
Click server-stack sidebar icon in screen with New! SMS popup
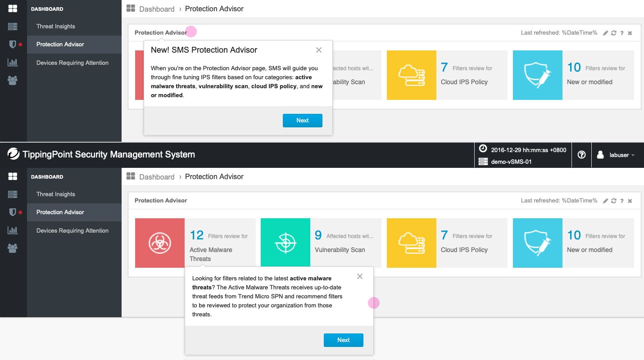(x=13, y=27)
